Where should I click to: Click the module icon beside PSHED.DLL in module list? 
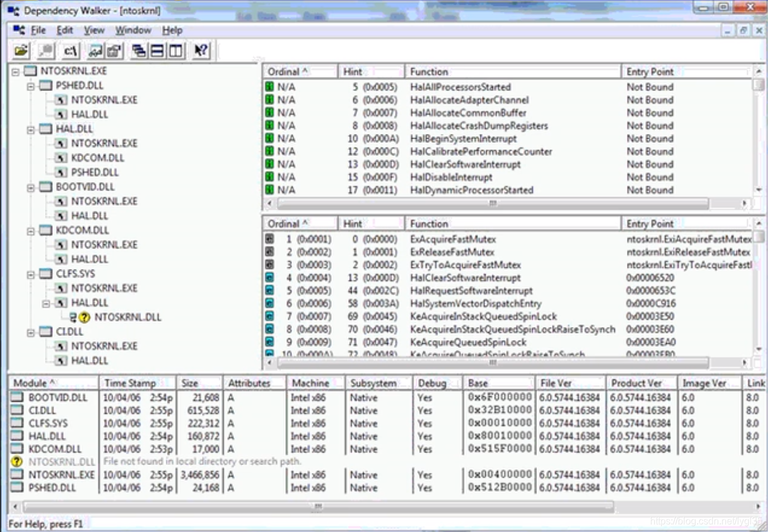click(x=18, y=488)
